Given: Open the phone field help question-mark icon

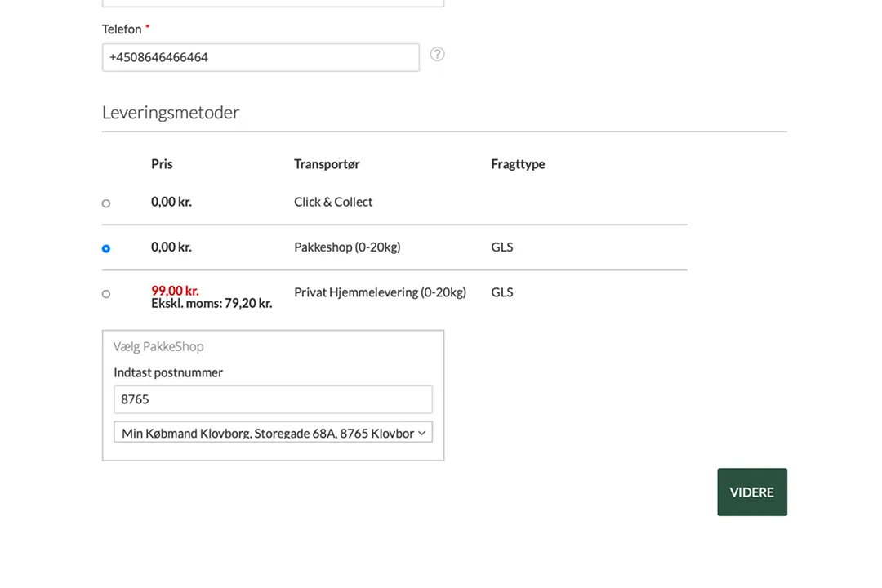Looking at the screenshot, I should pyautogui.click(x=437, y=54).
